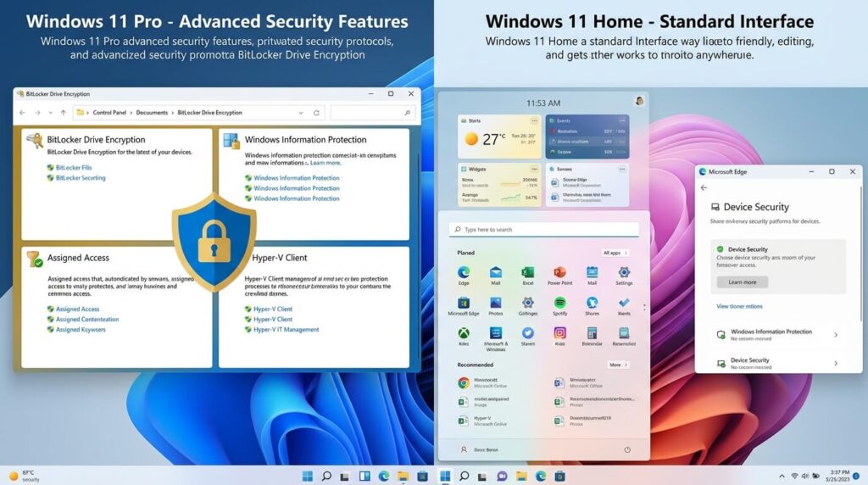
Task: Click the BitLocker window search box
Action: (x=372, y=113)
